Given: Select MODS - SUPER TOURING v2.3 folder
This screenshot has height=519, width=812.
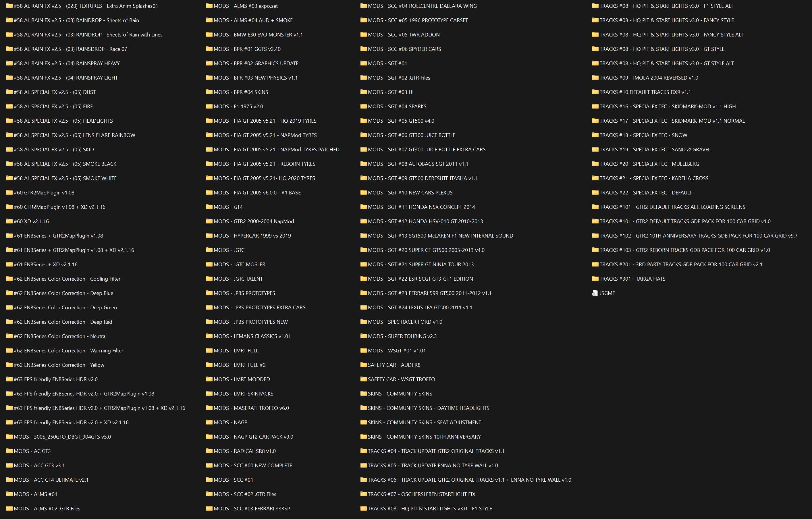Looking at the screenshot, I should (402, 336).
